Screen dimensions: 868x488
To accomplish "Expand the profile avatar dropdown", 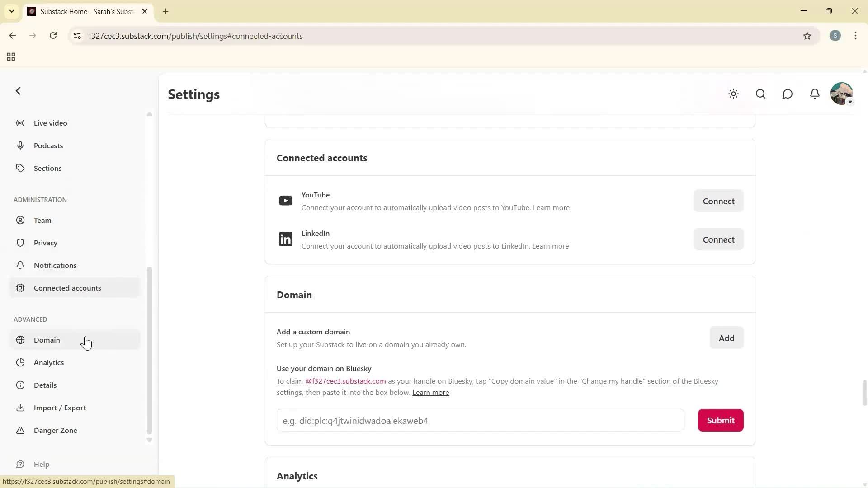I will point(842,94).
